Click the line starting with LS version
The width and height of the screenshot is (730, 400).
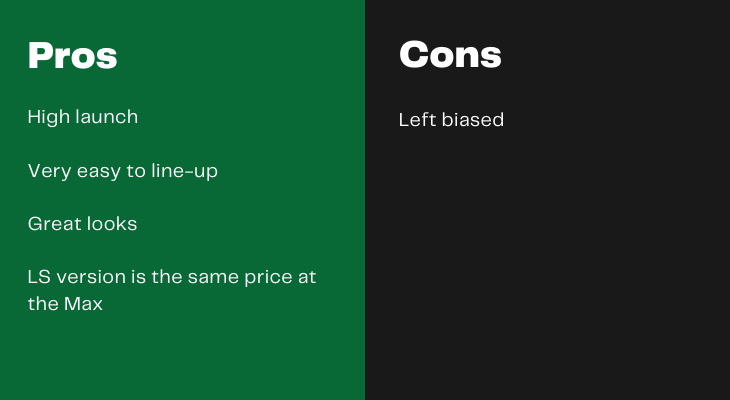(x=172, y=277)
